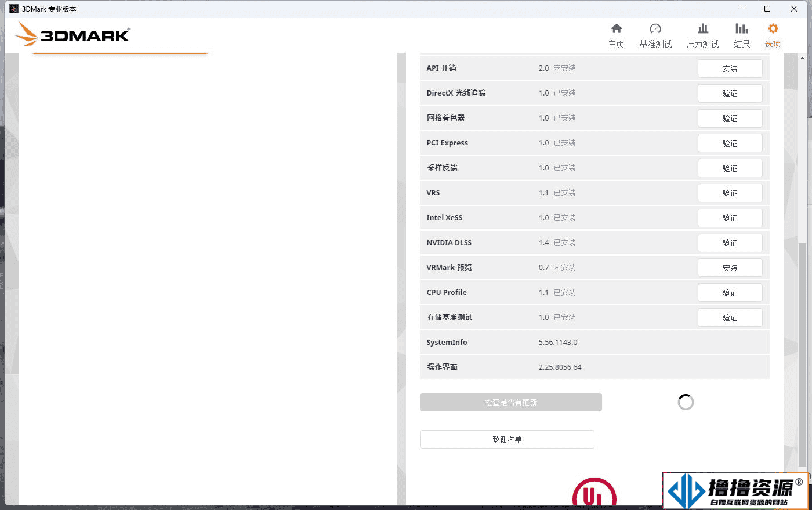The width and height of the screenshot is (812, 510).
Task: Select the SystemInfo version 5.56.1143.0
Action: pyautogui.click(x=557, y=342)
